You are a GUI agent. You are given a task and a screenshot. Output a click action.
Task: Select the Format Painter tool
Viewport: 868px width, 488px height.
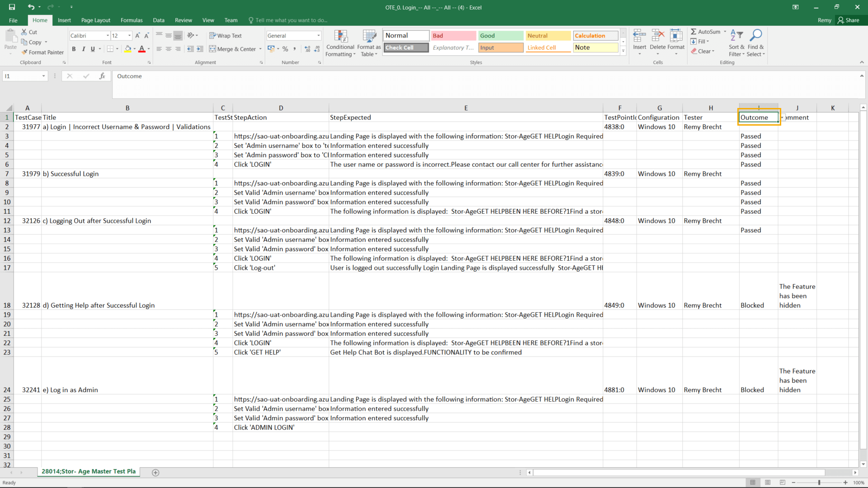[x=42, y=52]
